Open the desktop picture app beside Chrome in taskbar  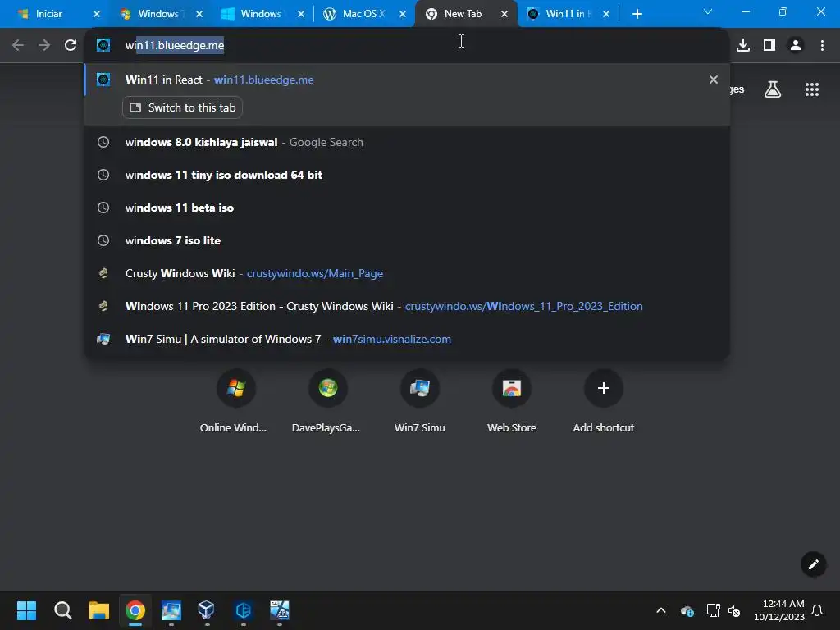[171, 610]
